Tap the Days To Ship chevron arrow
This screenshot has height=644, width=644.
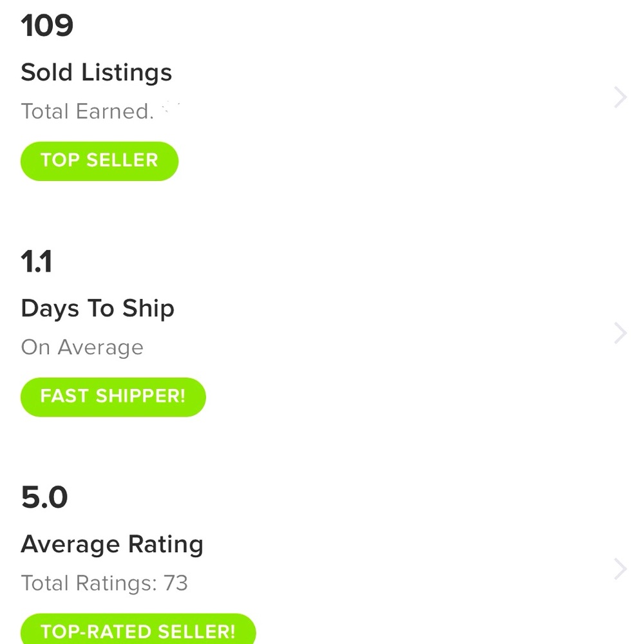point(620,334)
